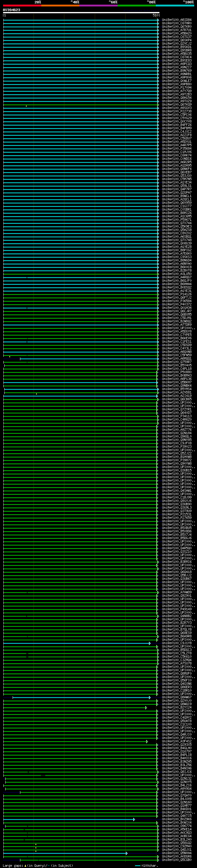
Task: Select label UniRef100_A3LU50
Action: pos(176,274)
